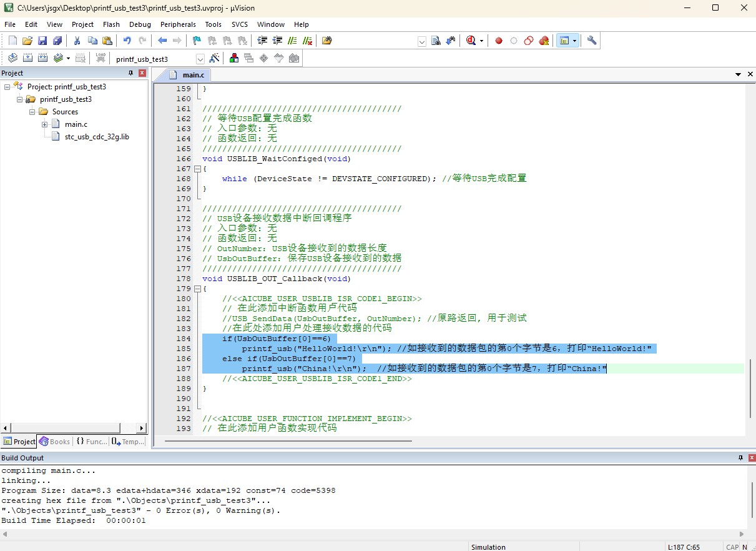Click the Copy icon in the toolbar
756x551 pixels.
click(92, 41)
